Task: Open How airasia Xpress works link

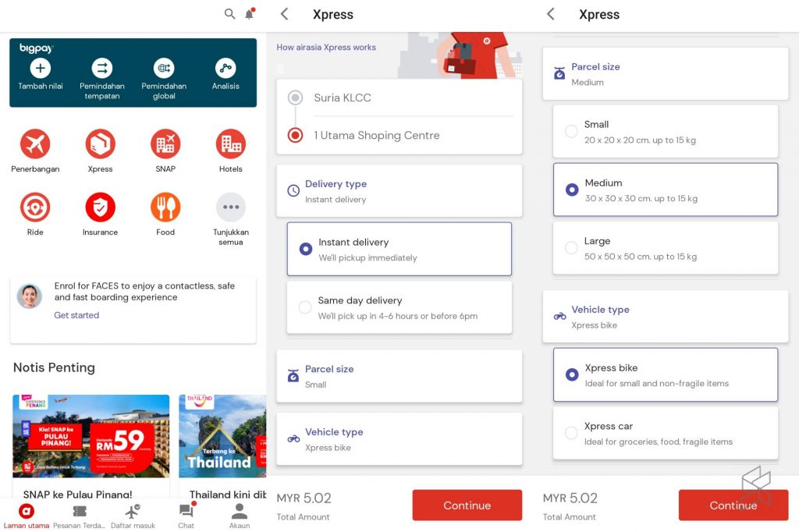Action: [x=326, y=47]
